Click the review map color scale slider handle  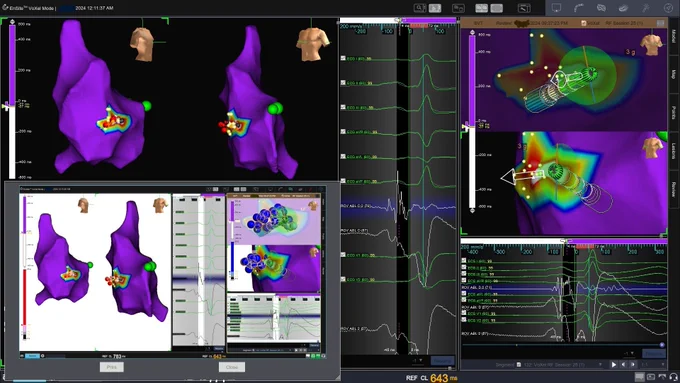pyautogui.click(x=465, y=127)
